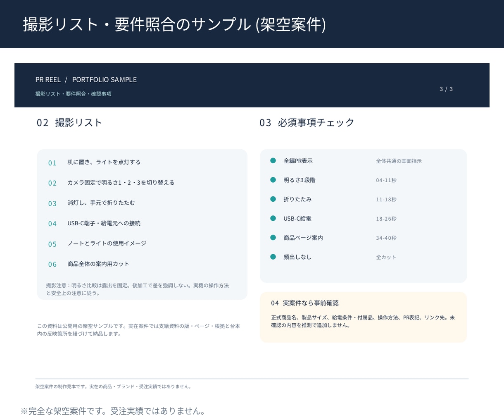This screenshot has width=504, height=420.
Task: Click the teal bullet beside 商品ページ案内
Action: [273, 237]
